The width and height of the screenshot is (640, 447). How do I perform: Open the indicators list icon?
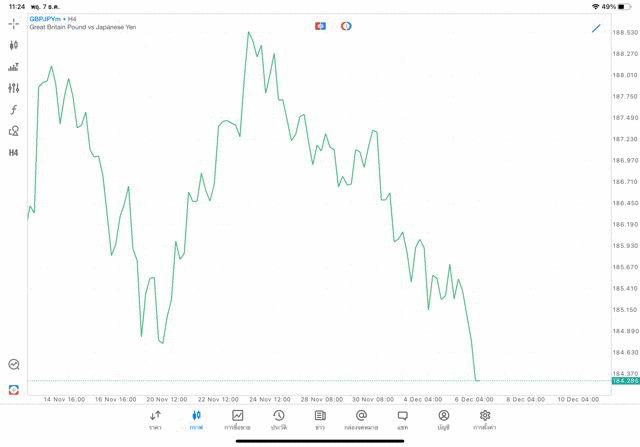14,67
